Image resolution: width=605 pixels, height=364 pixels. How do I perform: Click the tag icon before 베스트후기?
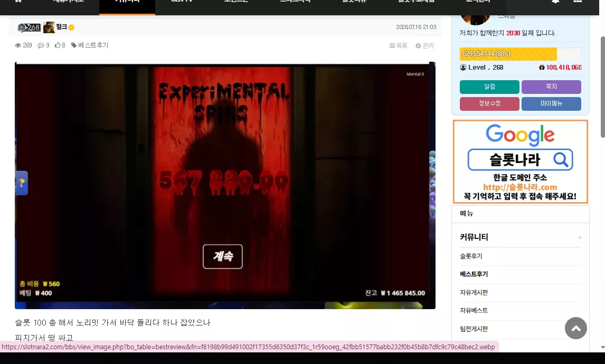coord(74,45)
